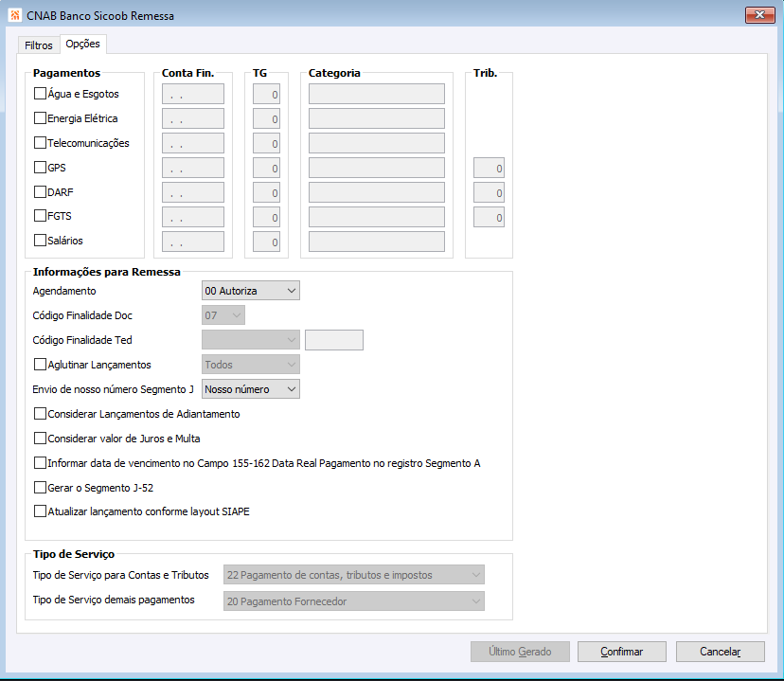This screenshot has height=681, width=784.
Task: Close the CNAB Banco Sicoob Remessa window
Action: 759,15
